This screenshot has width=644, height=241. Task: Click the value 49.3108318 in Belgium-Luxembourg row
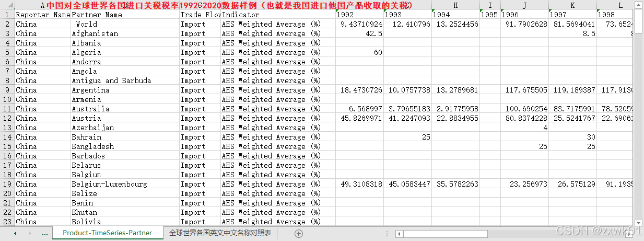[x=360, y=184]
